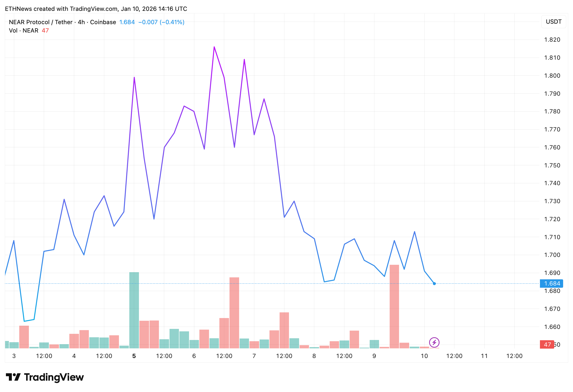Click the TradingView wordmark link
This screenshot has width=573, height=392.
54,377
